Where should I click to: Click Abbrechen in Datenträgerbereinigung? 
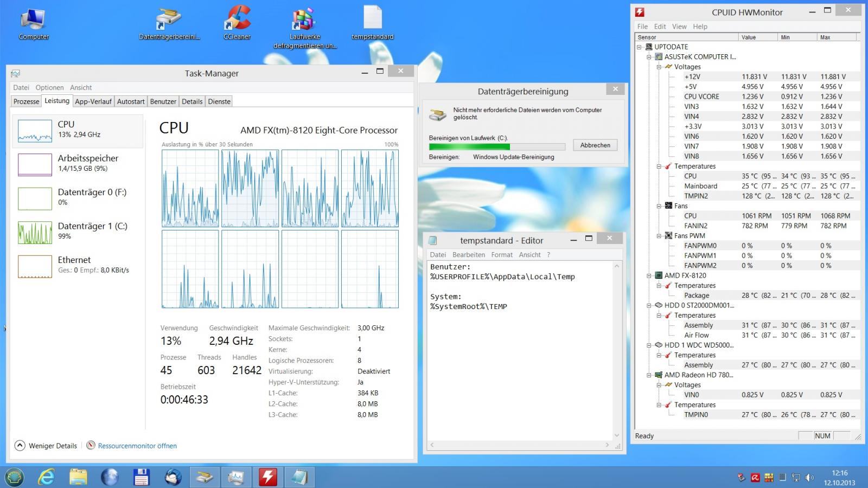click(x=595, y=145)
